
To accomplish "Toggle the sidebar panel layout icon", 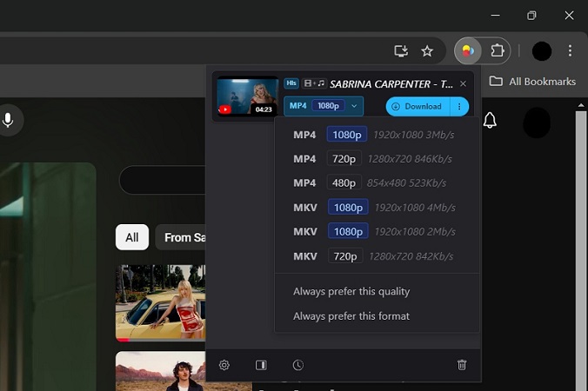I will 261,365.
